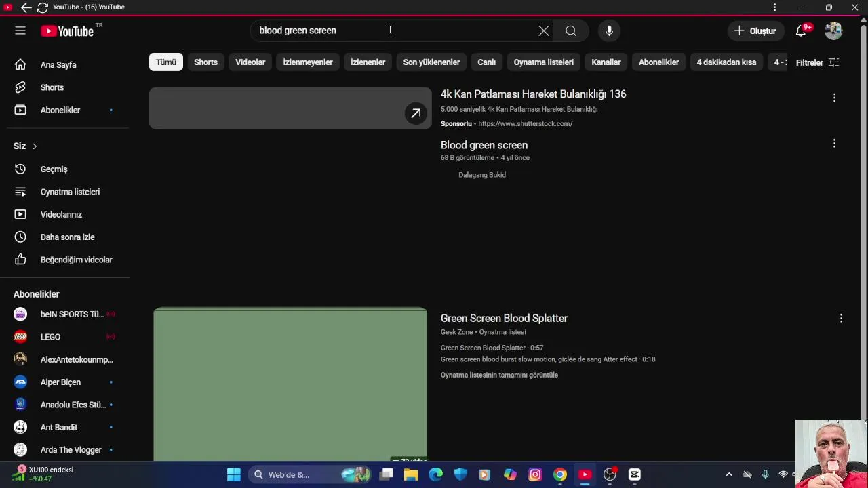Open CapCut from the taskbar

pos(635,474)
